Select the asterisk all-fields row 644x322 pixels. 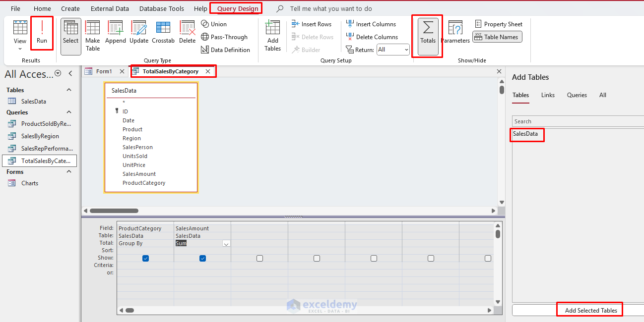point(124,103)
